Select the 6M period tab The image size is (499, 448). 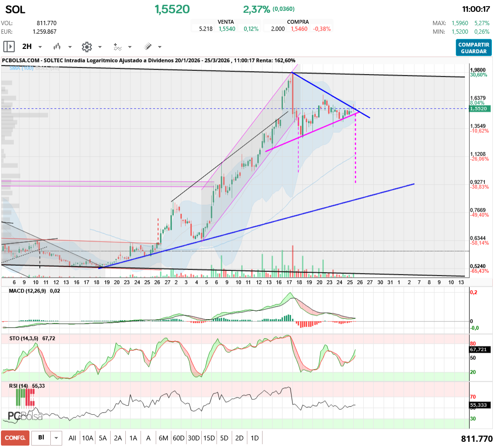click(x=163, y=438)
